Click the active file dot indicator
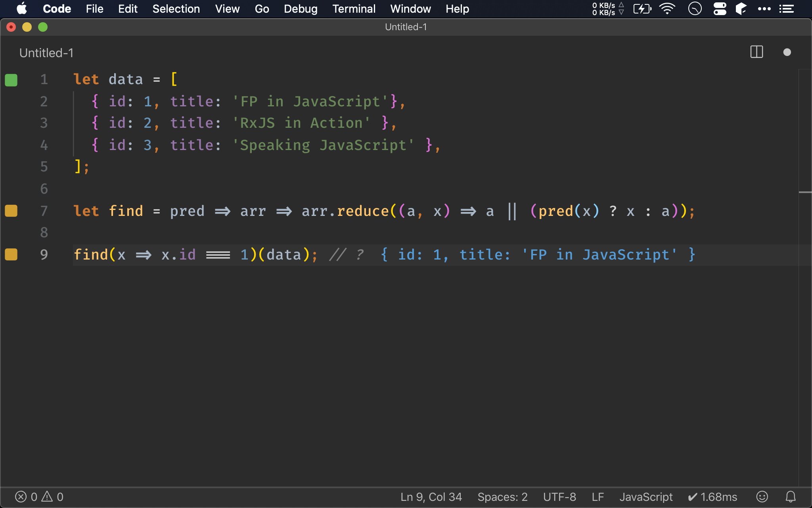The width and height of the screenshot is (812, 508). [x=787, y=52]
